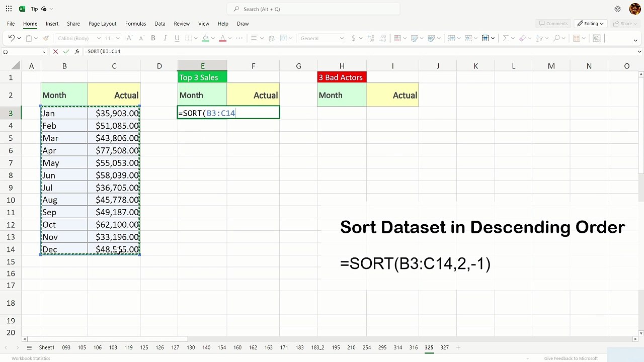Image resolution: width=644 pixels, height=362 pixels.
Task: Click the formula bar input
Action: click(360, 51)
